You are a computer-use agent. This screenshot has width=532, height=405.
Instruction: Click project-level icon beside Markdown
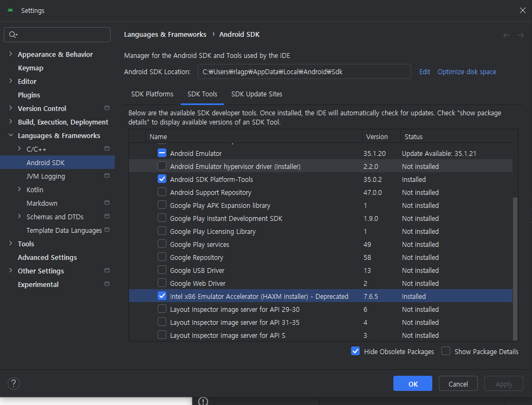tap(107, 203)
